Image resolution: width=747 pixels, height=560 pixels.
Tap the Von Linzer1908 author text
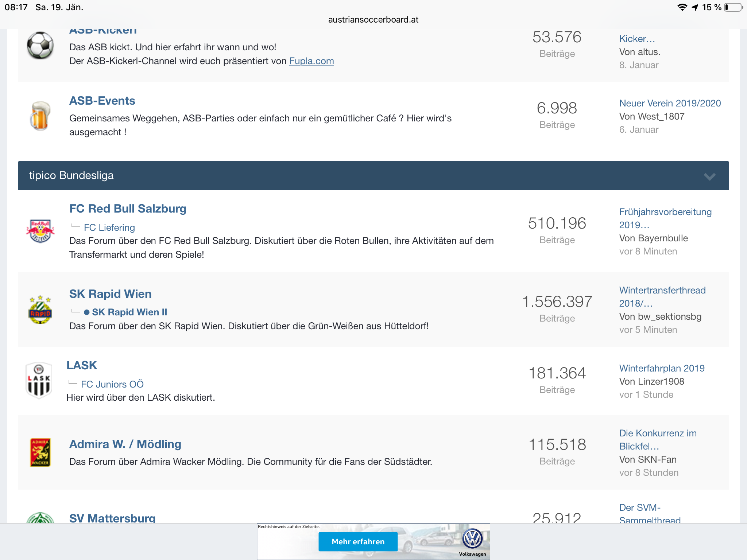pos(651,381)
